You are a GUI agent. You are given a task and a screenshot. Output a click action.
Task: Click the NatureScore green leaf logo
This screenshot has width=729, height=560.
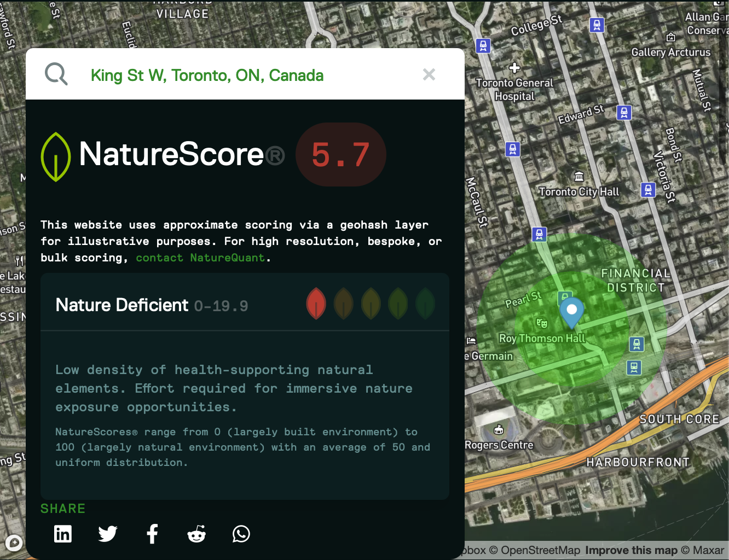tap(56, 156)
